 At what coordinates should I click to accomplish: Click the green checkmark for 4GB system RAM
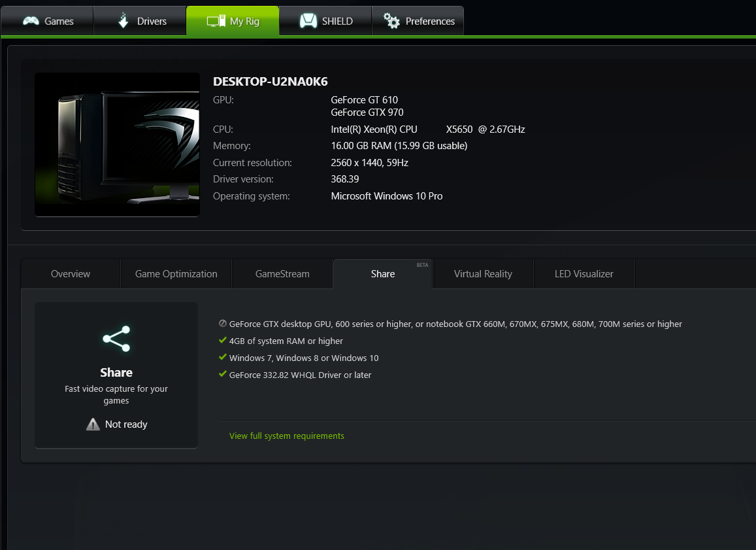pos(223,340)
